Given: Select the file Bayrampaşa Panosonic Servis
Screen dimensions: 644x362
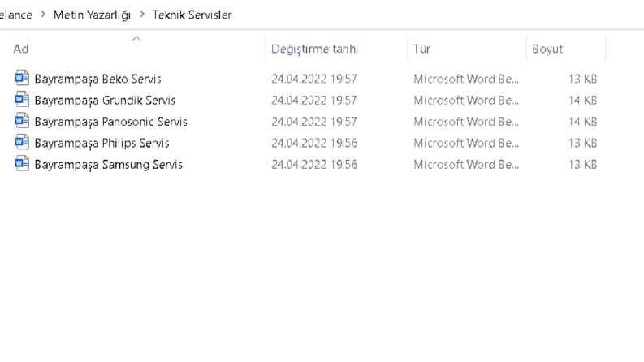Looking at the screenshot, I should point(111,122).
